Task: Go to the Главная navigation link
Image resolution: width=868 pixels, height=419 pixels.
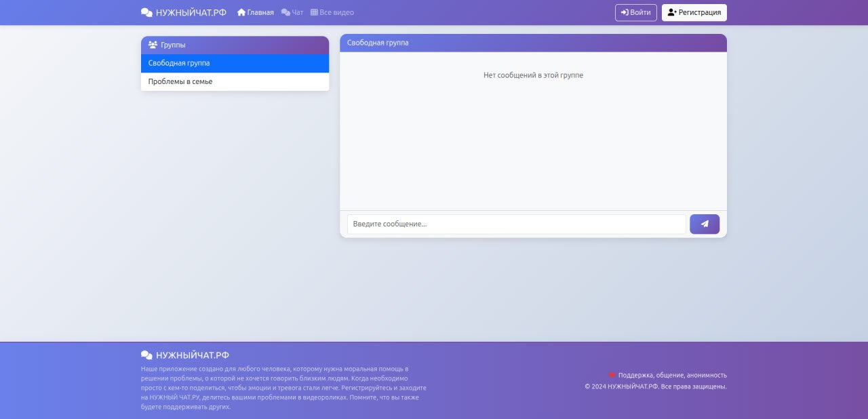Action: [260, 12]
